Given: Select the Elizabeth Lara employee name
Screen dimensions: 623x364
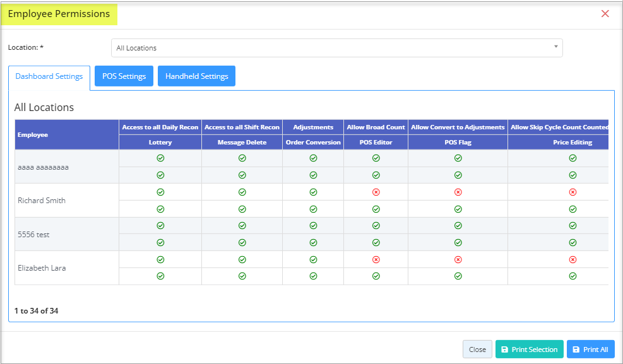Looking at the screenshot, I should (x=42, y=268).
